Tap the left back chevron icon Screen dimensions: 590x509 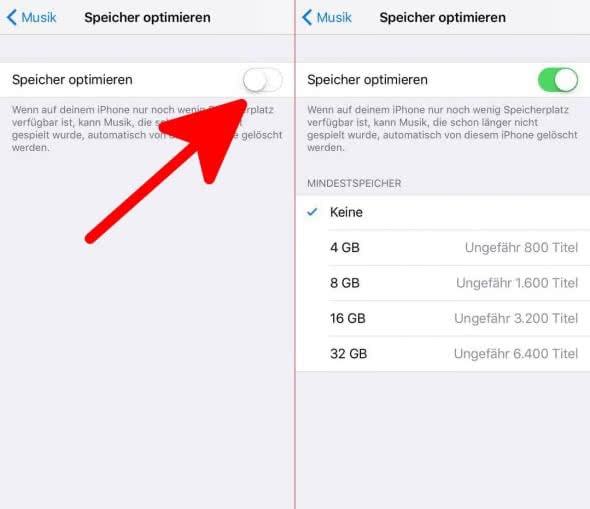[12, 17]
